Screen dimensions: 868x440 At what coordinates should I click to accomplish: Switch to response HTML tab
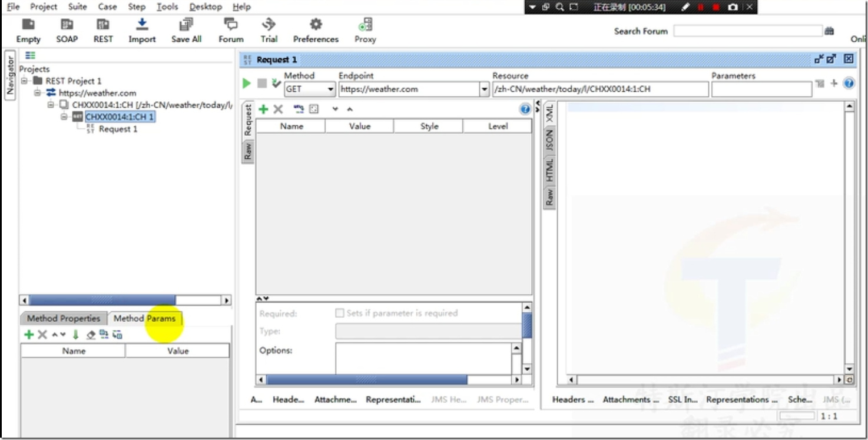click(549, 169)
